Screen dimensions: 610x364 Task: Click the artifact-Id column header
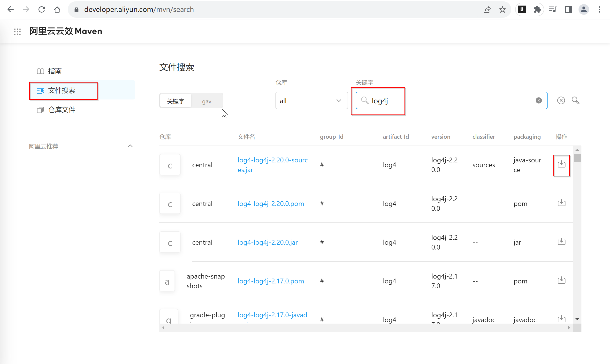click(x=396, y=137)
